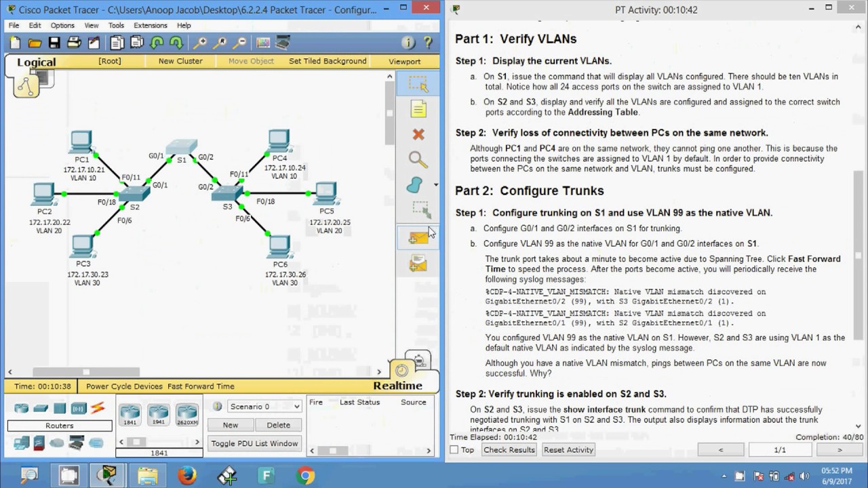Choose the Draw Polygon shape tool
The height and width of the screenshot is (488, 868).
coord(414,184)
